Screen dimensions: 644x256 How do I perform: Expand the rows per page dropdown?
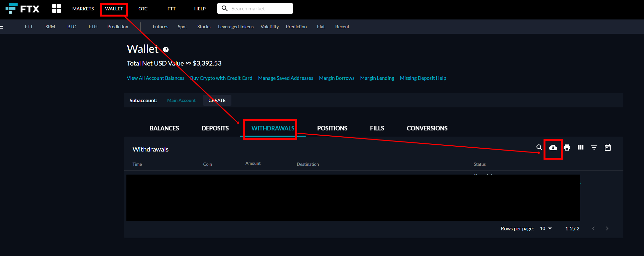click(546, 228)
